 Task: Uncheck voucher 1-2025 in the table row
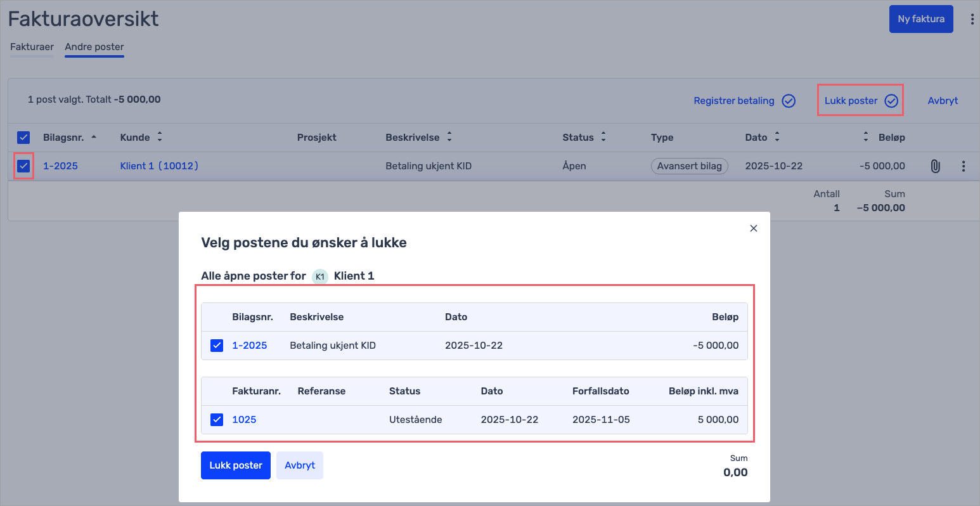[x=23, y=166]
